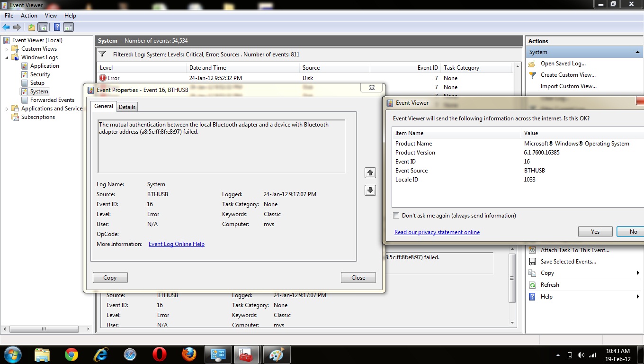Click the Refresh icon in Actions pane
The width and height of the screenshot is (644, 364).
tap(532, 285)
